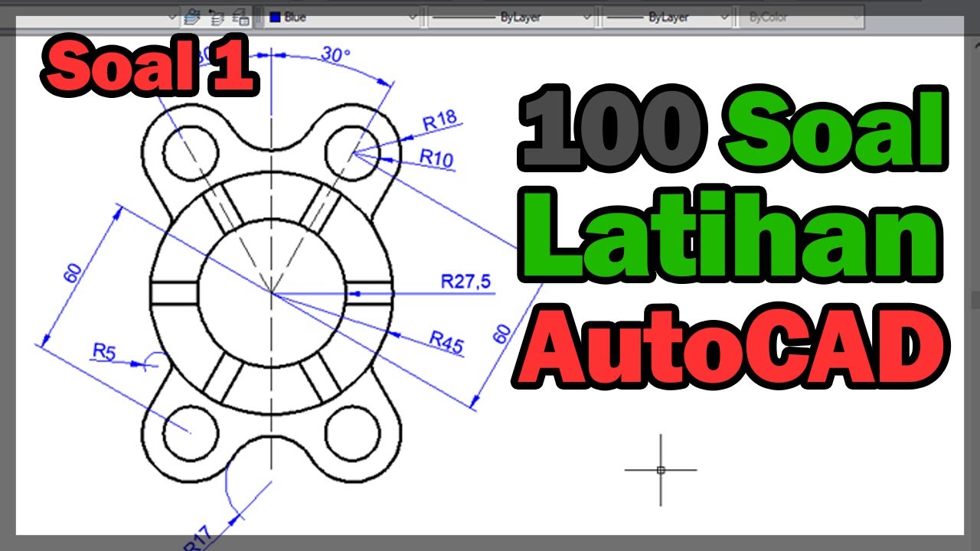Open the first ByLayer linetype dropdown
Image resolution: width=980 pixels, height=551 pixels.
tap(511, 16)
